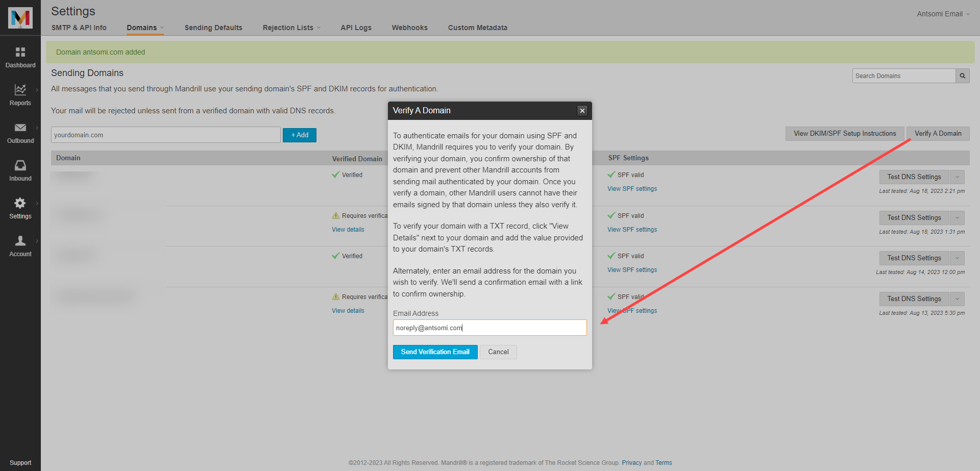View SPF settings for 12:00 pm row
Image resolution: width=980 pixels, height=471 pixels.
[632, 270]
